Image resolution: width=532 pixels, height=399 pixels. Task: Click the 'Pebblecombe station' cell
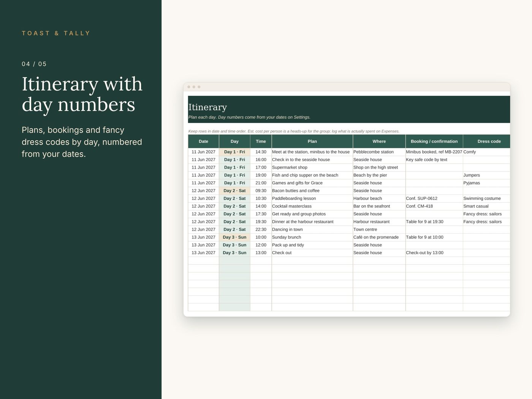379,152
